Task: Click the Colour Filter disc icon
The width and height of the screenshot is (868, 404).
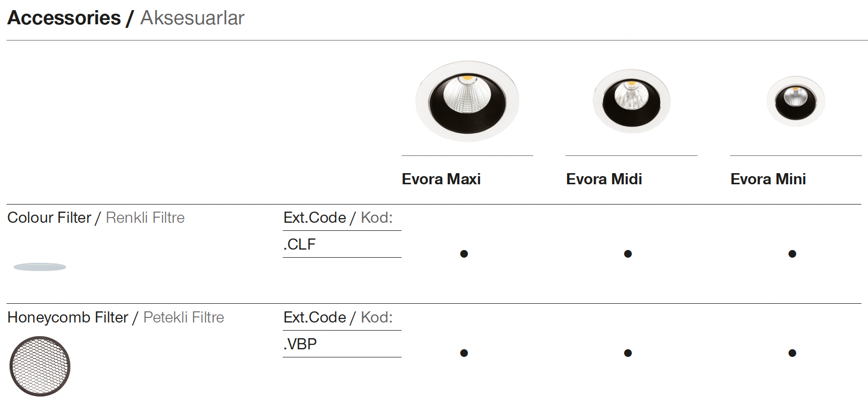Action: [39, 267]
